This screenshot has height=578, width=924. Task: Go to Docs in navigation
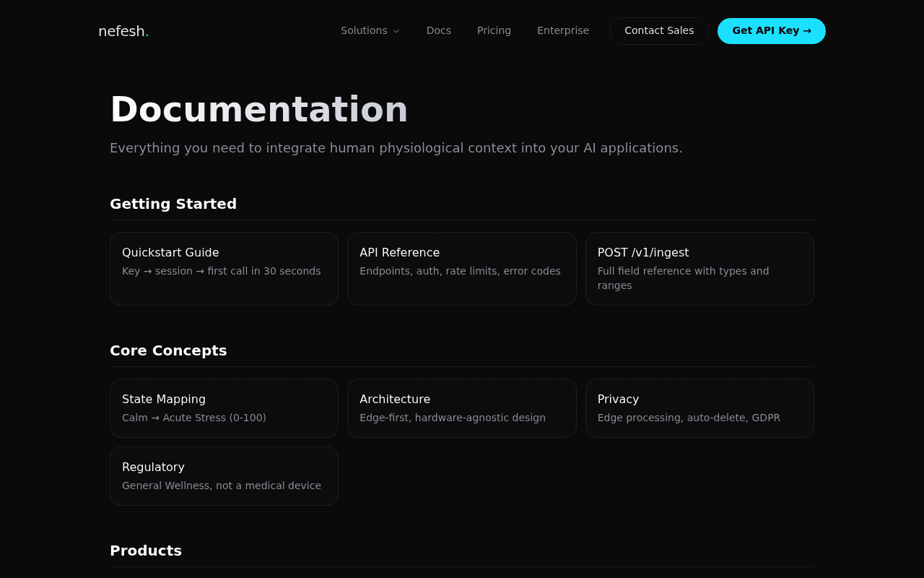pos(439,30)
